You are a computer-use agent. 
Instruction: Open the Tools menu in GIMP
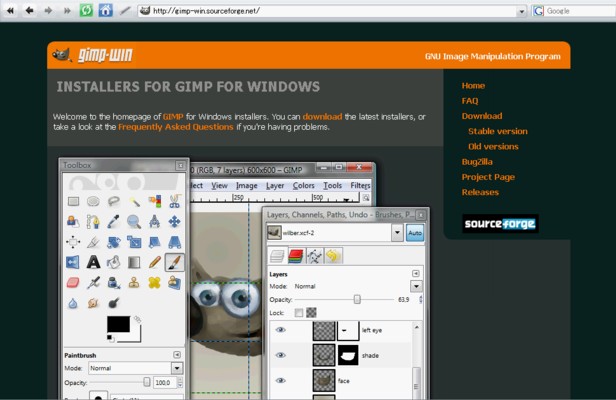coord(332,185)
